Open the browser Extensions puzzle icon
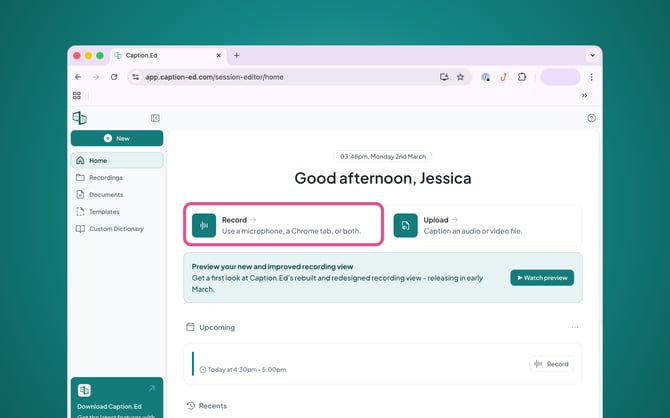The width and height of the screenshot is (670, 418). 521,77
